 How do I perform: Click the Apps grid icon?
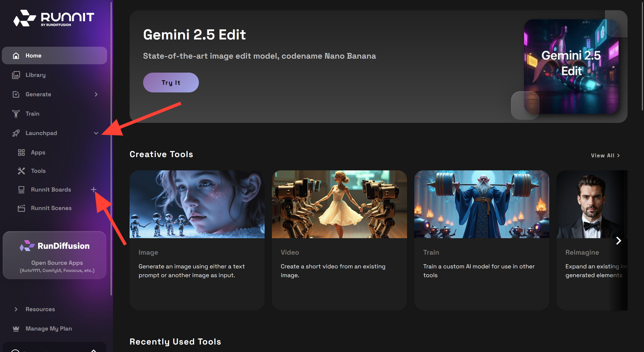[x=21, y=152]
